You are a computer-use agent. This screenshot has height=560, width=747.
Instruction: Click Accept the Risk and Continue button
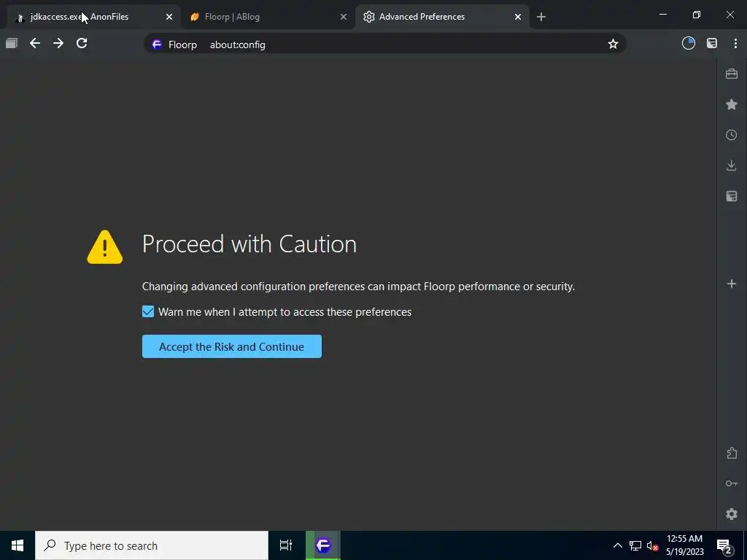pos(231,346)
